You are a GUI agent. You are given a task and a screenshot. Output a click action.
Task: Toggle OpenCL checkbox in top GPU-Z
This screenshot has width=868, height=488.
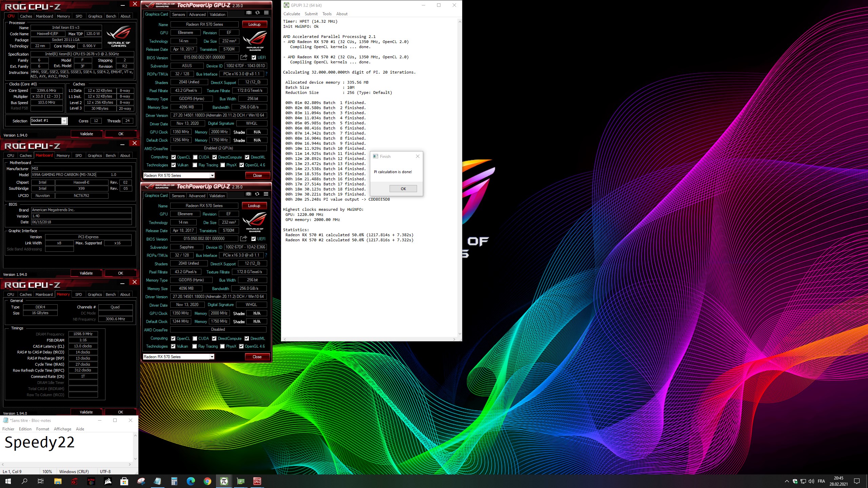[x=174, y=157]
